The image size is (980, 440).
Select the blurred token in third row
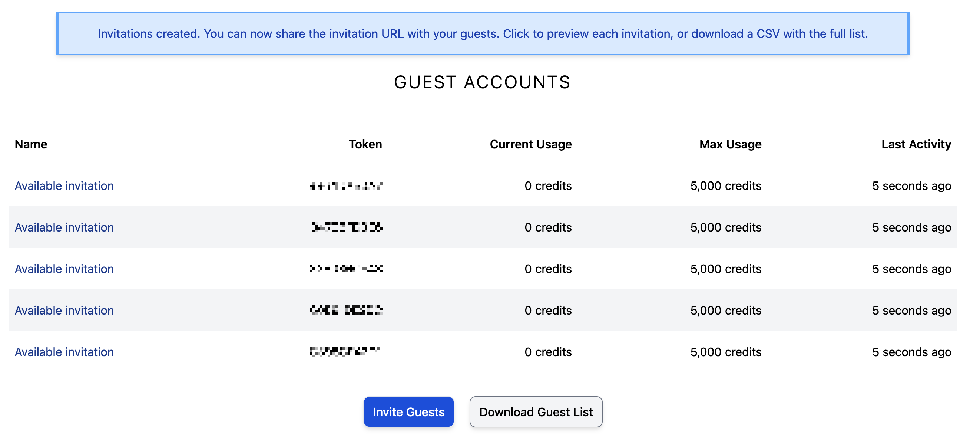[x=346, y=269]
